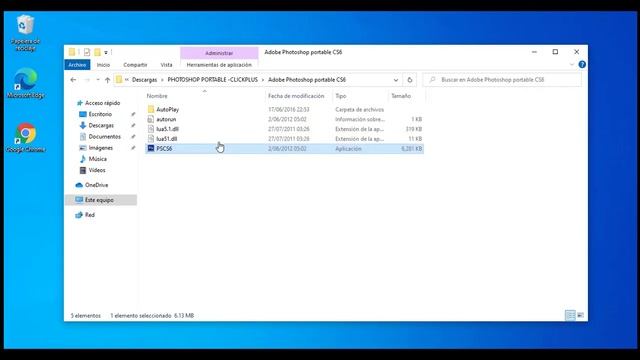
Task: Click Adobe Photoshop portable CS6 breadcrumb
Action: click(307, 80)
